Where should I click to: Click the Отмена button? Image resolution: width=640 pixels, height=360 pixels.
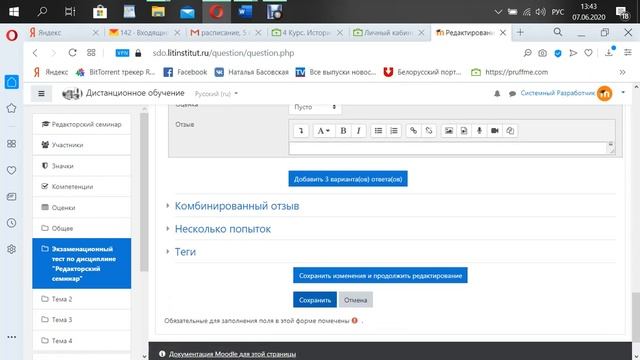[356, 300]
